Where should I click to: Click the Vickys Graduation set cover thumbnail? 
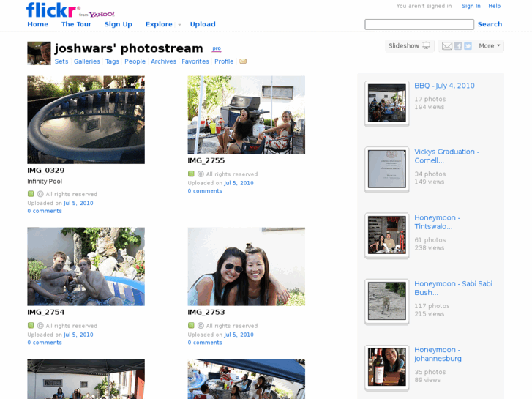click(387, 169)
